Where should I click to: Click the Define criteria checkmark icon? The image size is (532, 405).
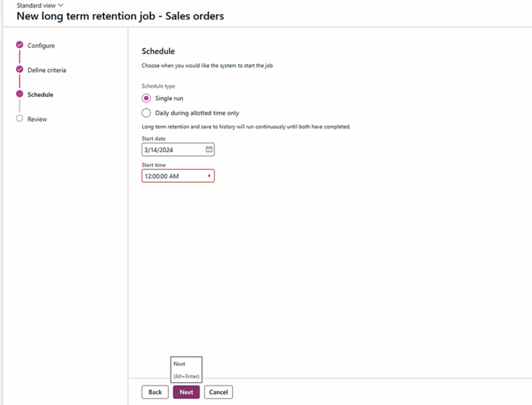(20, 69)
